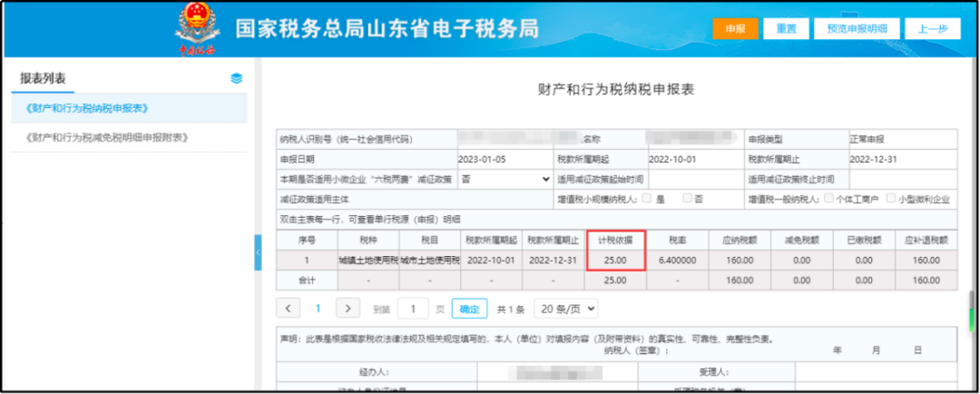Click the 合计 row label
The image size is (980, 394).
[x=307, y=281]
